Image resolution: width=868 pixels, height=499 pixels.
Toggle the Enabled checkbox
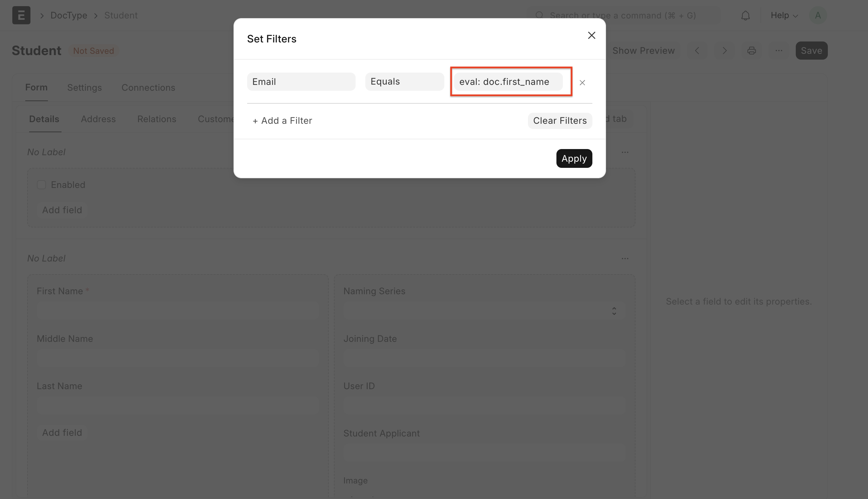[x=41, y=185]
